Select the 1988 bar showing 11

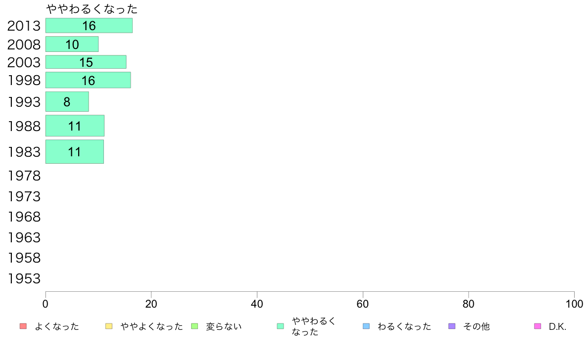pos(75,126)
